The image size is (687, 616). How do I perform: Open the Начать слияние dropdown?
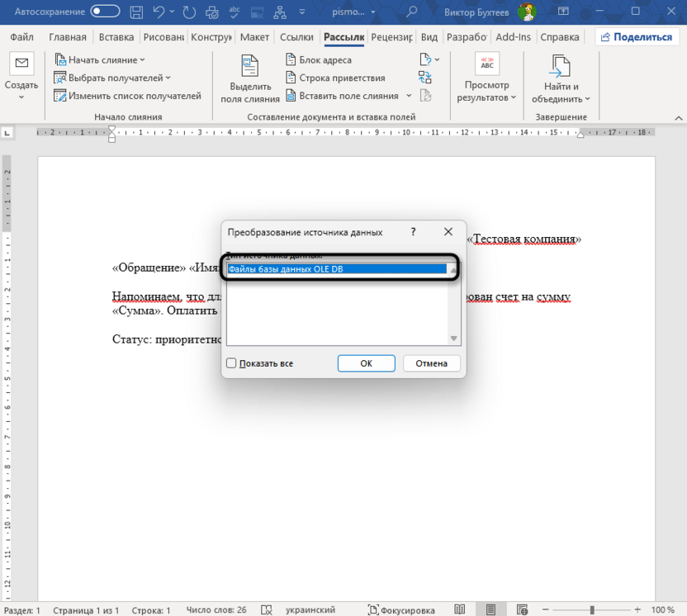100,60
